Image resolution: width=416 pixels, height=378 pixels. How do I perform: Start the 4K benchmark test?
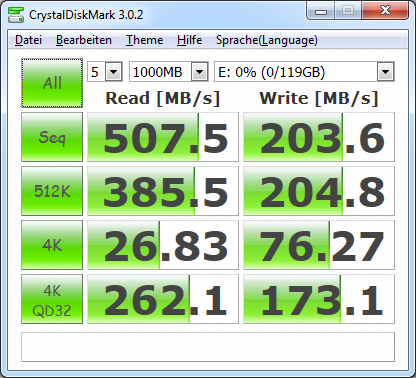click(x=52, y=245)
